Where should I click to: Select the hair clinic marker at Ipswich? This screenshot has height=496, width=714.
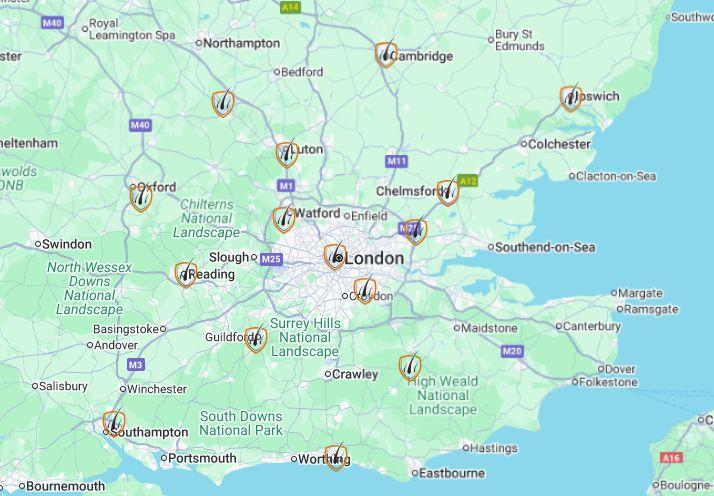tap(571, 97)
